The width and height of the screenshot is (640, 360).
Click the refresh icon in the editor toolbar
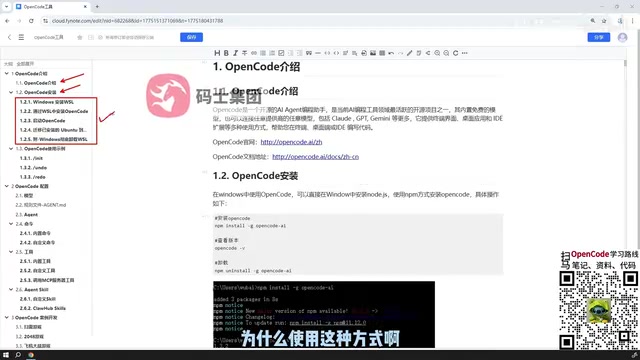(456, 53)
